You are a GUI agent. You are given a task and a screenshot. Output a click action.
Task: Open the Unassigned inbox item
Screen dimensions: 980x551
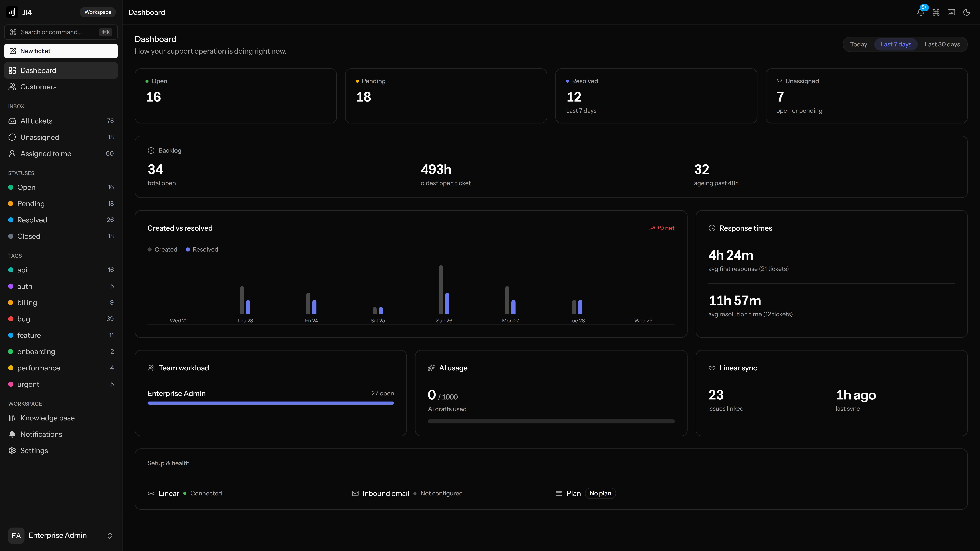click(x=61, y=137)
